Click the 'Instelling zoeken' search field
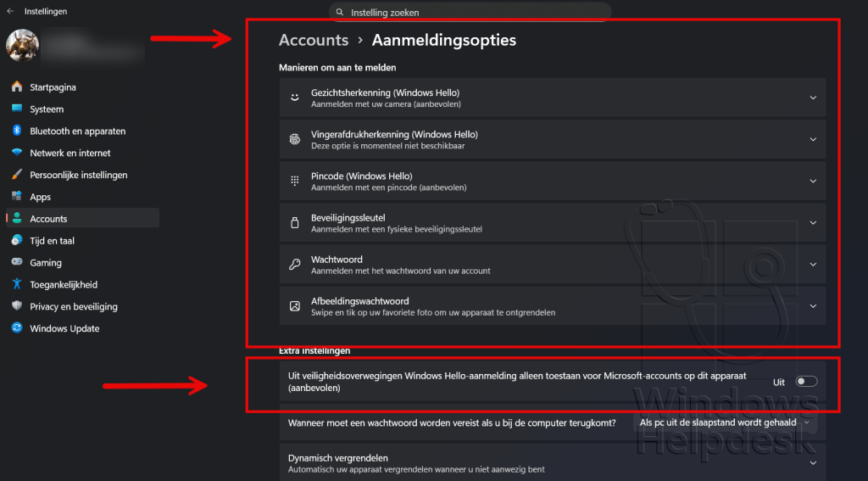The height and width of the screenshot is (481, 868). (470, 13)
